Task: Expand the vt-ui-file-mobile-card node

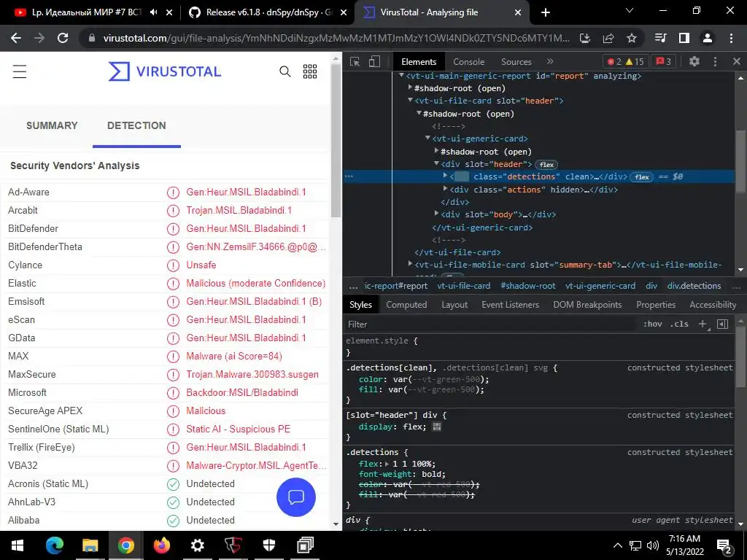Action: coord(410,264)
